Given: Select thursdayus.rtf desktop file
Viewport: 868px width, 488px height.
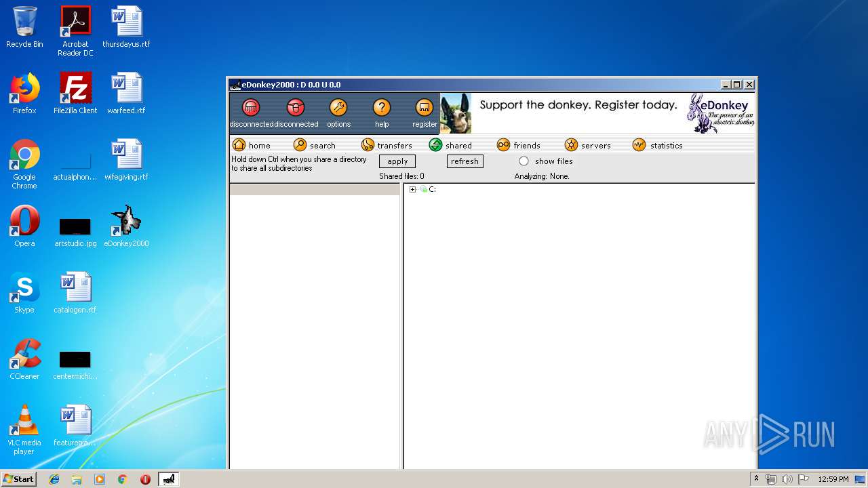Looking at the screenshot, I should coord(126,28).
